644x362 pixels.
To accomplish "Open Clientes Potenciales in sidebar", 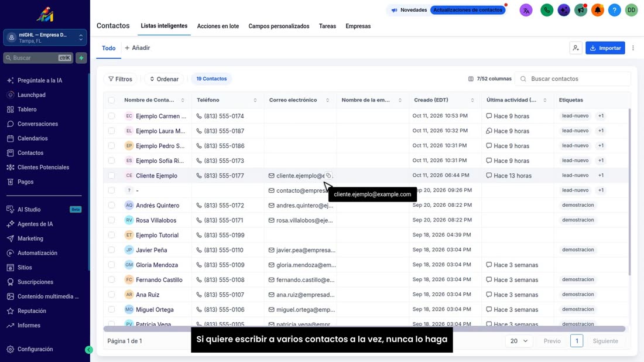I will click(43, 168).
